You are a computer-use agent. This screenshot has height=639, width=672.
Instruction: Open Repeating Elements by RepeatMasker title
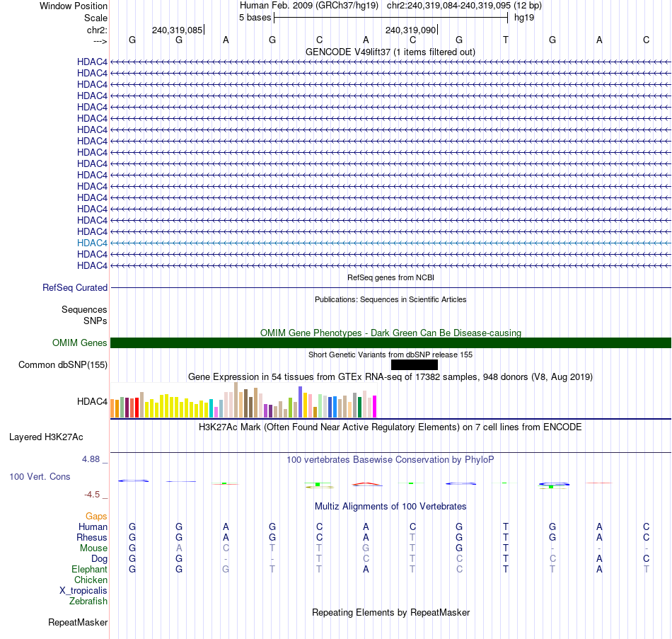pyautogui.click(x=390, y=613)
